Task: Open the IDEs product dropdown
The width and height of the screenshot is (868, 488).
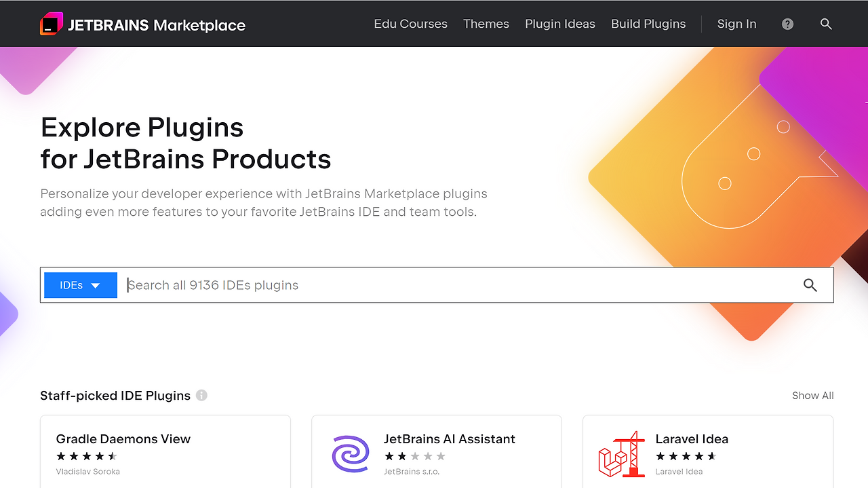Action: pos(81,285)
